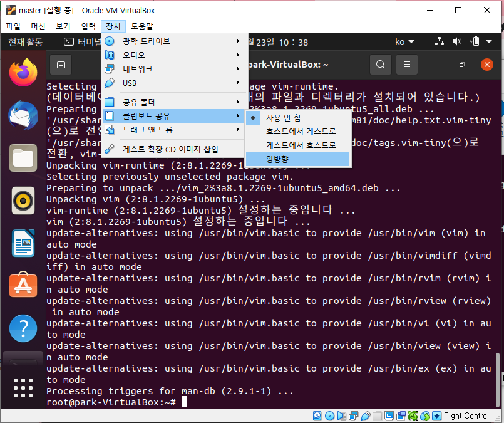The height and width of the screenshot is (423, 504).
Task: Select clipboard option 양방향
Action: 298,159
